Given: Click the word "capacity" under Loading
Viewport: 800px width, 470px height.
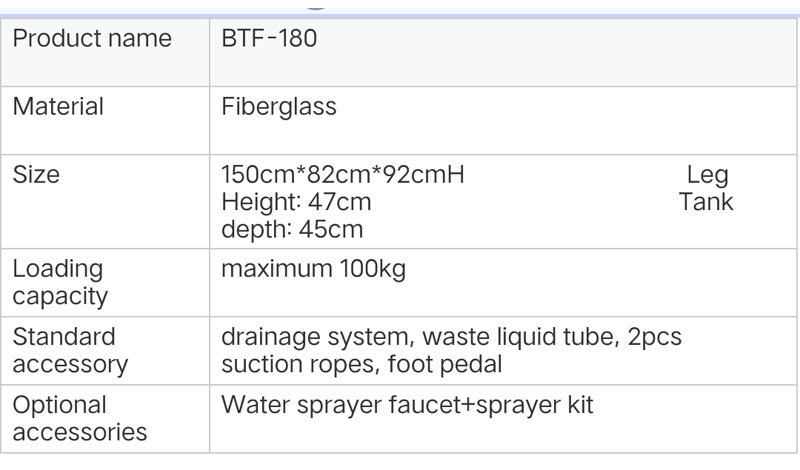Looking at the screenshot, I should pyautogui.click(x=60, y=296).
